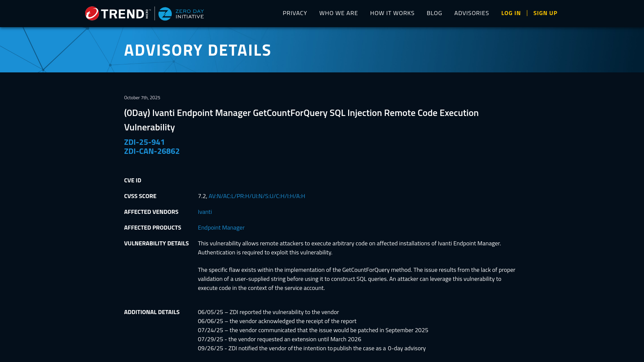Viewport: 644px width, 362px height.
Task: Open the CVSS vector string link
Action: point(257,196)
